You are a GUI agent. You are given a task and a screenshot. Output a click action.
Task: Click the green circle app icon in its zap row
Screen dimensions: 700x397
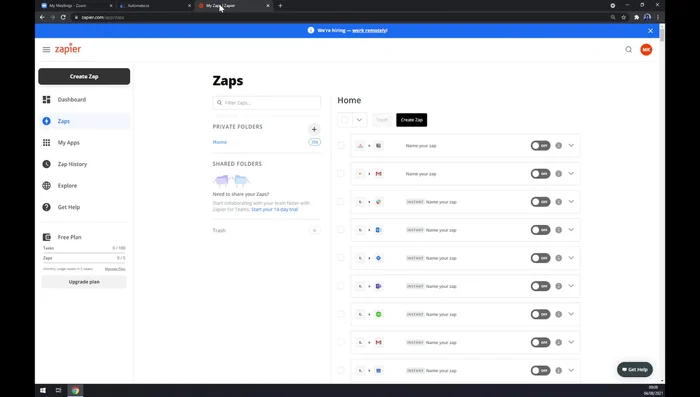pyautogui.click(x=379, y=314)
